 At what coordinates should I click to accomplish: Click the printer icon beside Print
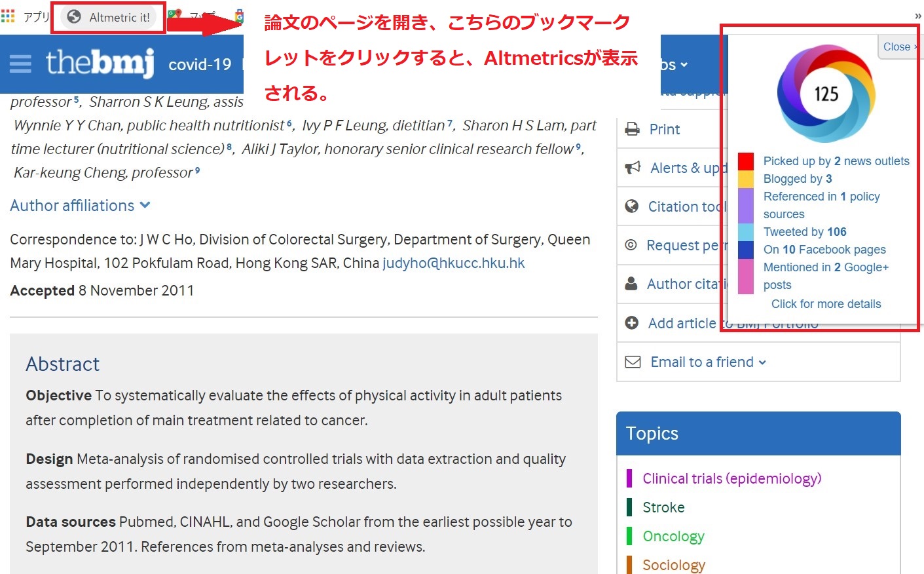point(632,129)
